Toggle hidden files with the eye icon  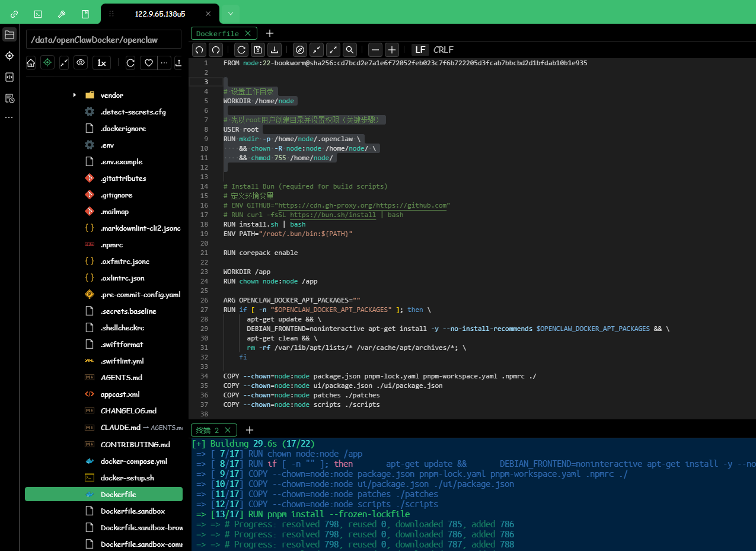[81, 62]
